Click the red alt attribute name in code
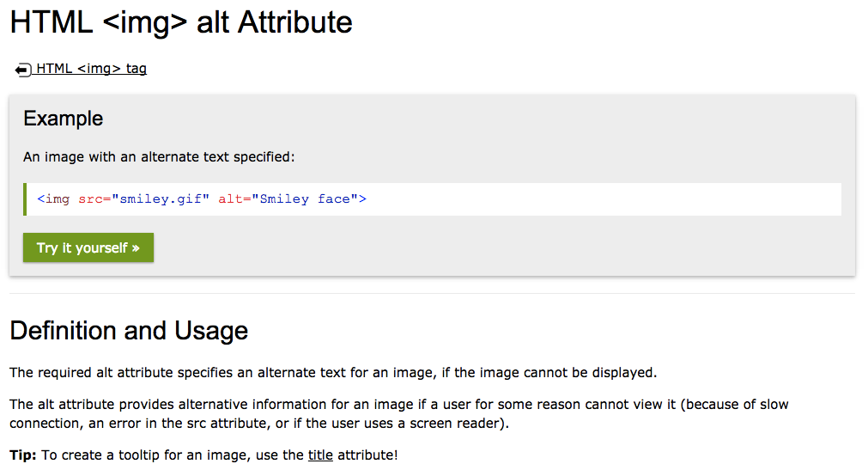This screenshot has height=470, width=868. tap(229, 199)
